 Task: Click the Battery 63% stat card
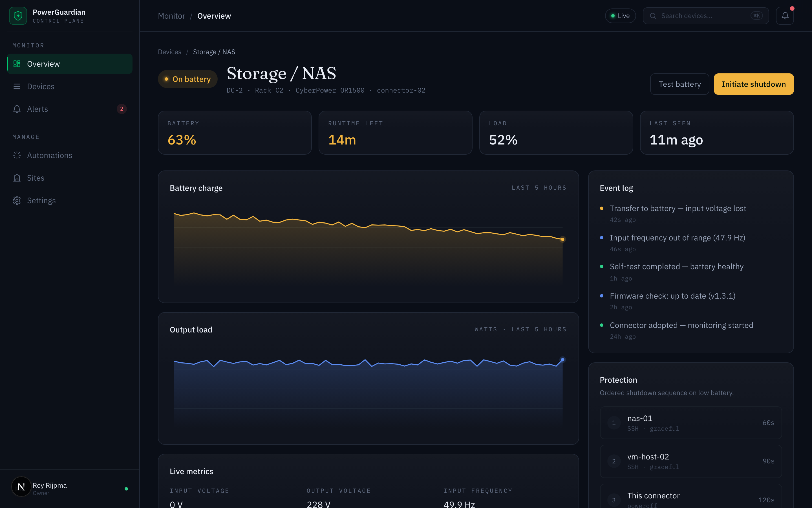(235, 133)
